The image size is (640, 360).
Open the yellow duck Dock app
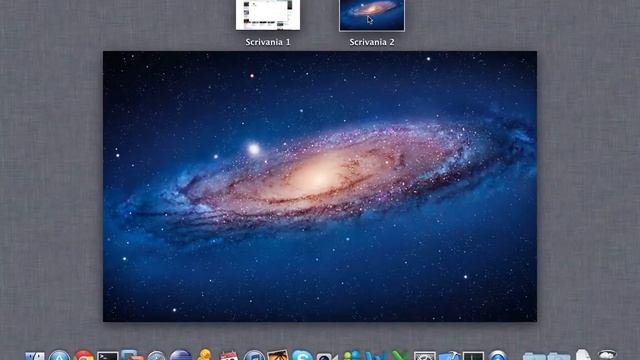point(204,355)
